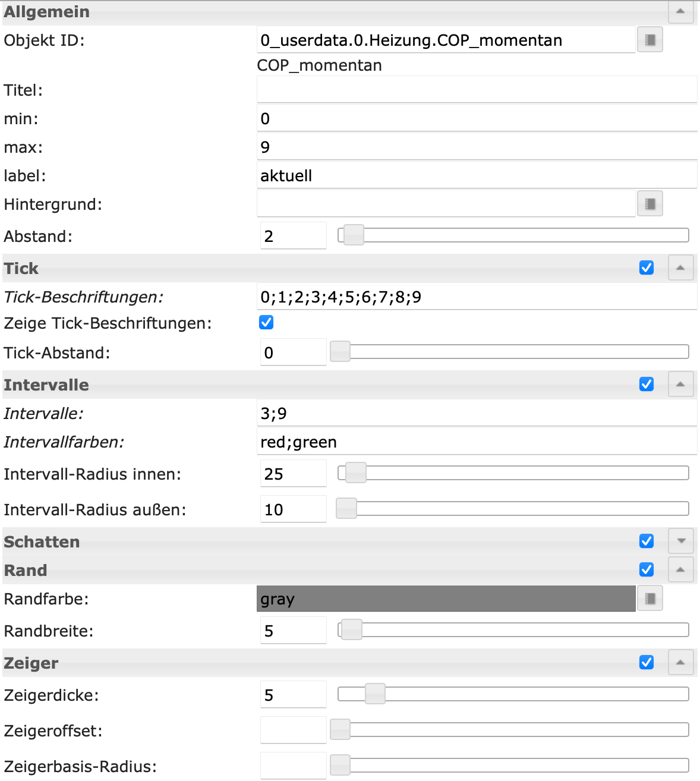
Task: Open object ID browser button
Action: click(x=649, y=40)
